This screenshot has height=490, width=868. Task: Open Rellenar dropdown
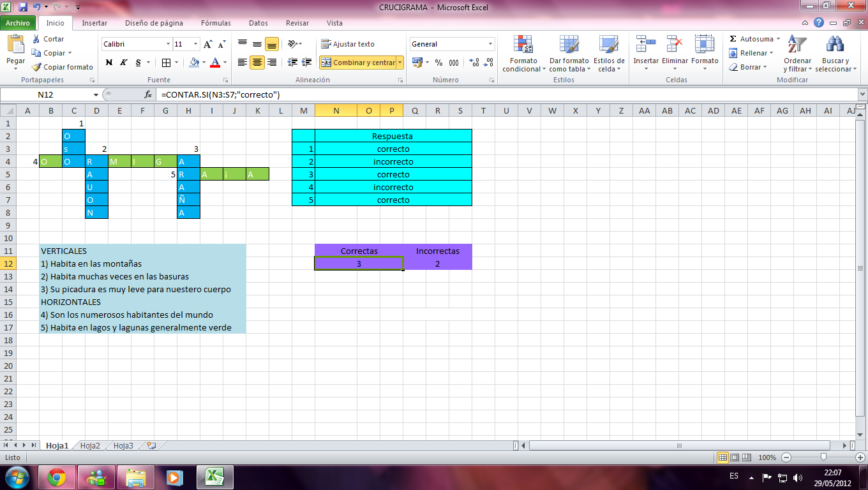tap(752, 53)
